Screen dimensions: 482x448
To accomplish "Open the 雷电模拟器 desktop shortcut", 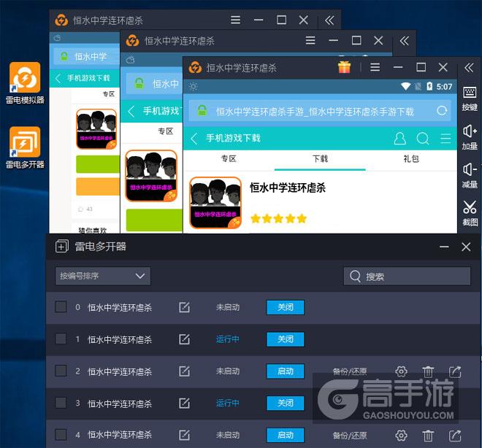I will point(25,83).
